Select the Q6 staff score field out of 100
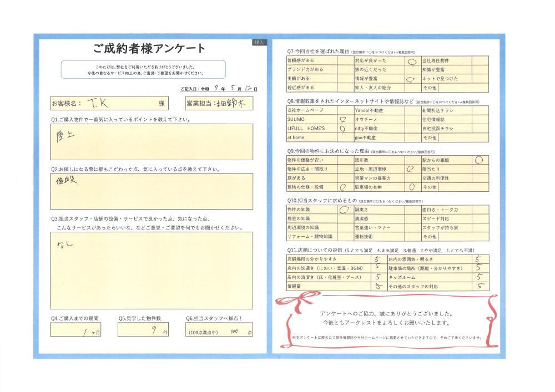Image resolution: width=555 pixels, height=392 pixels. point(219,330)
